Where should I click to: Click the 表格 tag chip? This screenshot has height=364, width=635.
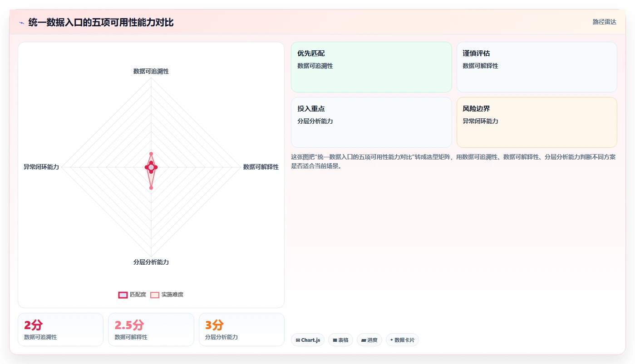pos(340,340)
